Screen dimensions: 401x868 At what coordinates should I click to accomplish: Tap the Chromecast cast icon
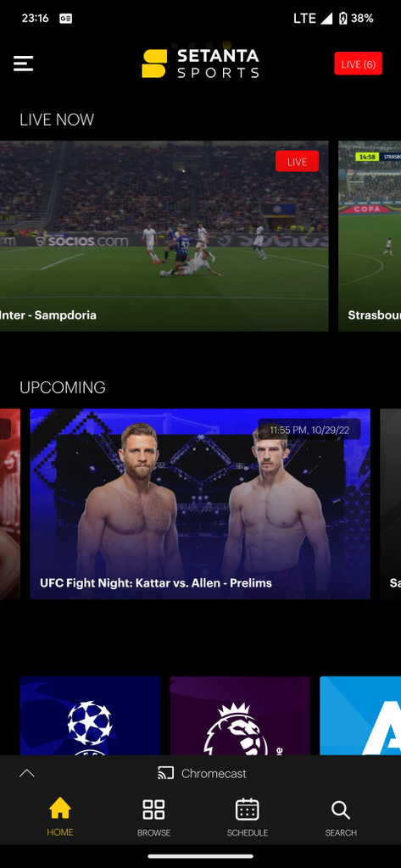coord(165,773)
